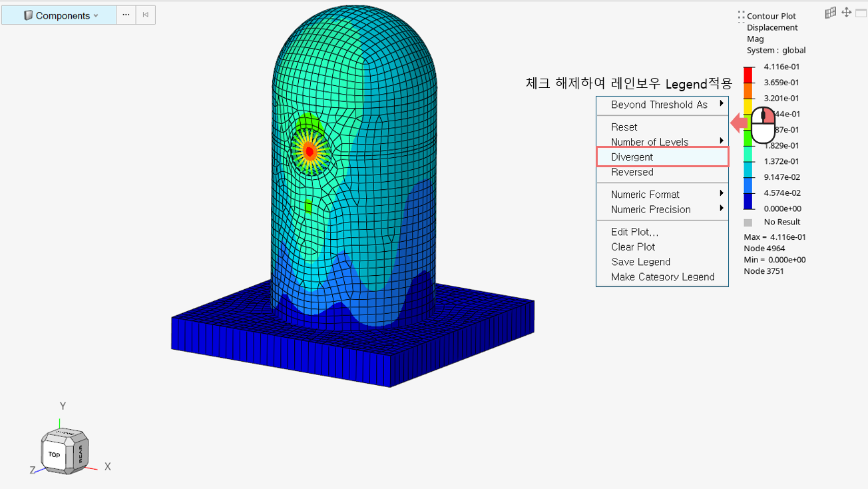Image resolution: width=868 pixels, height=489 pixels.
Task: Click the Node 4964 label
Action: (765, 248)
